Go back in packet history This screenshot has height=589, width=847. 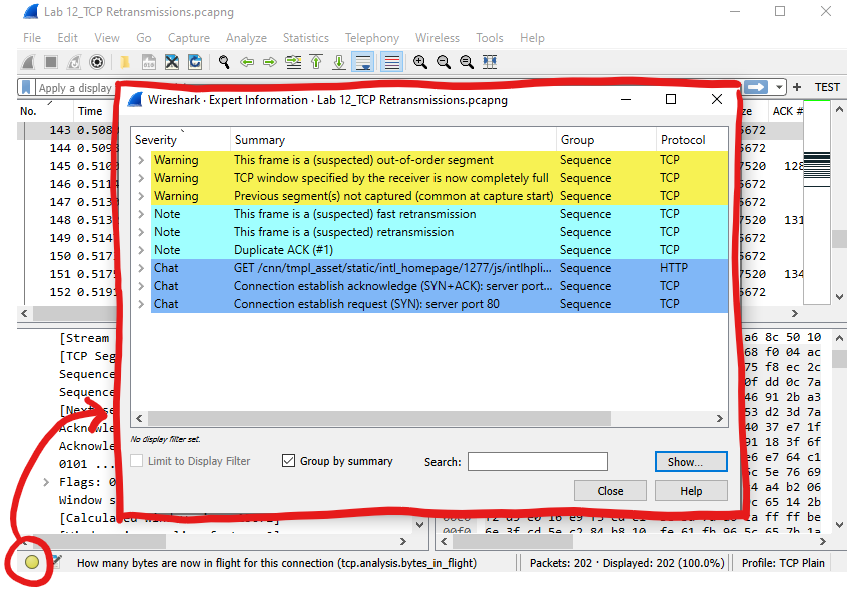click(247, 62)
